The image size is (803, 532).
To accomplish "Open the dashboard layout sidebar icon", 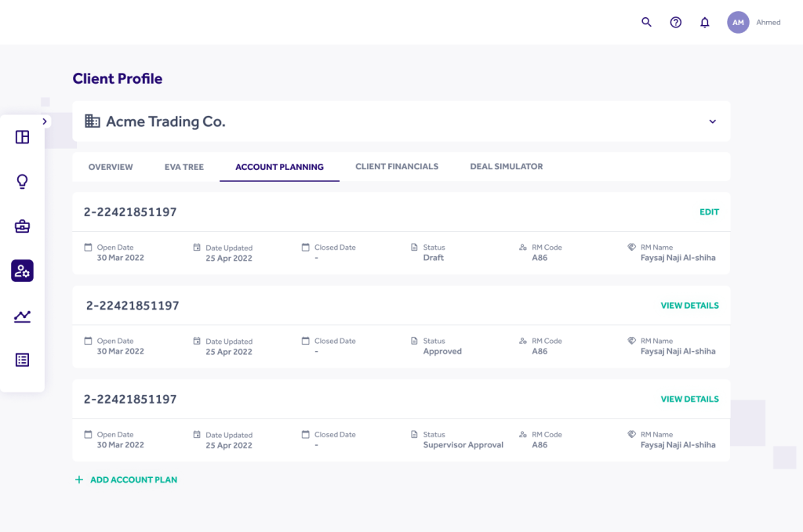I will (x=22, y=137).
